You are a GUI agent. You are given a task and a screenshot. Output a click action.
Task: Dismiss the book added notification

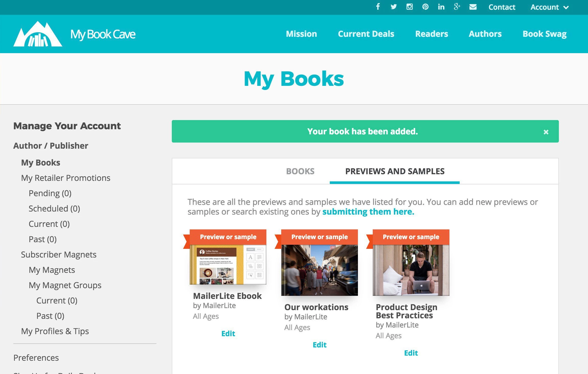(546, 132)
